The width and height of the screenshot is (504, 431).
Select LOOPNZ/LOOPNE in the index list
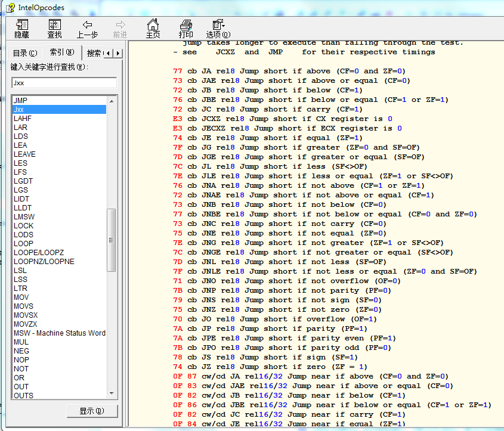[60, 262]
